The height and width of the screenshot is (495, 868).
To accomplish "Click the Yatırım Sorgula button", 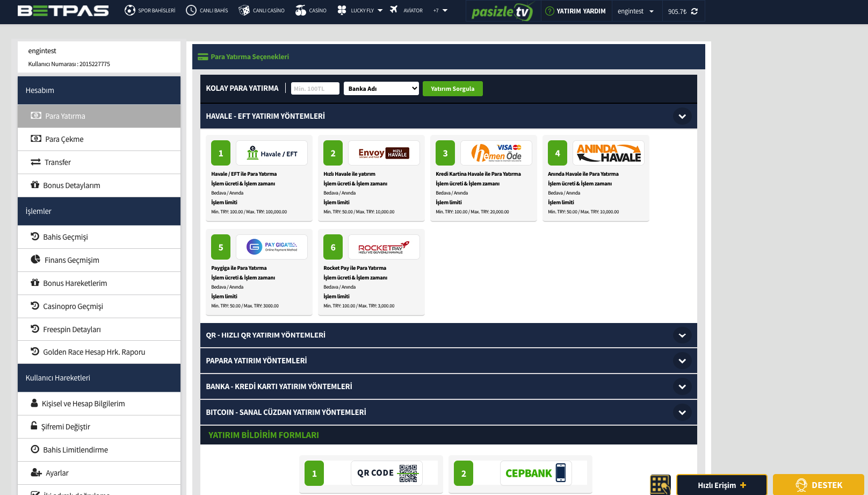I will click(x=453, y=89).
